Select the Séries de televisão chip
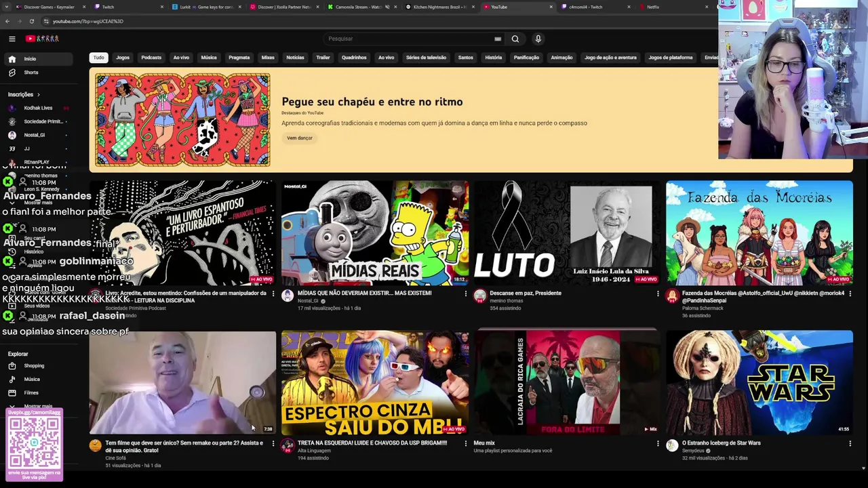 pyautogui.click(x=426, y=58)
